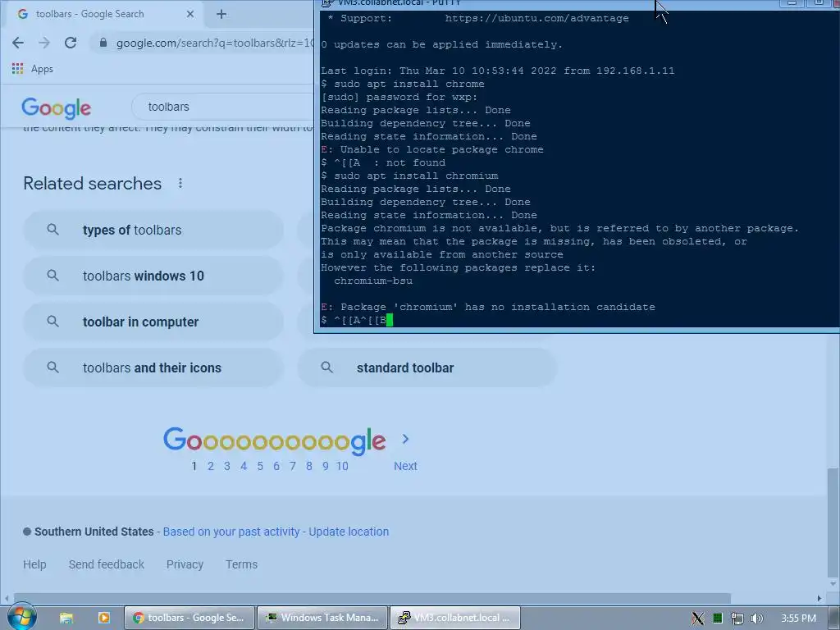
Task: Search for toolbar in computer suggestion
Action: (x=153, y=322)
